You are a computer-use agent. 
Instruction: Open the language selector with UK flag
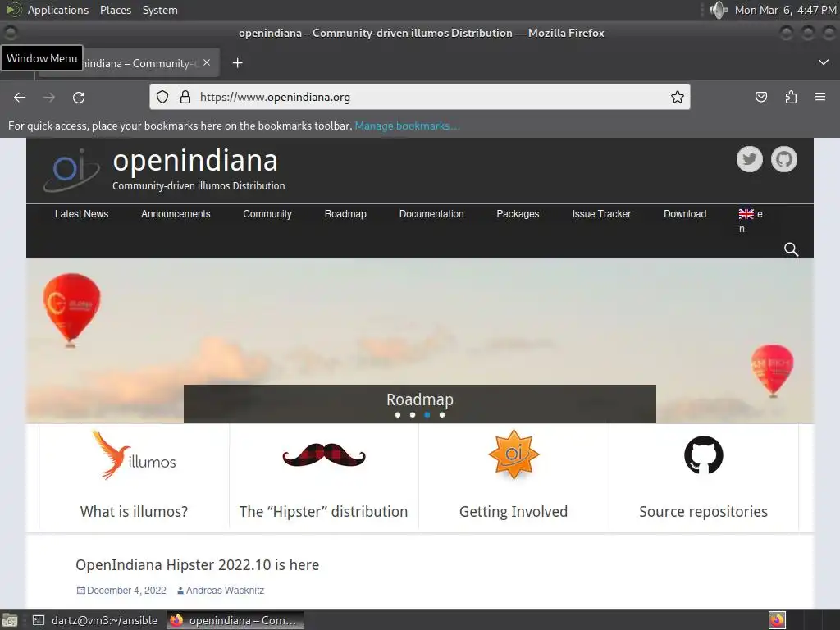tap(751, 221)
